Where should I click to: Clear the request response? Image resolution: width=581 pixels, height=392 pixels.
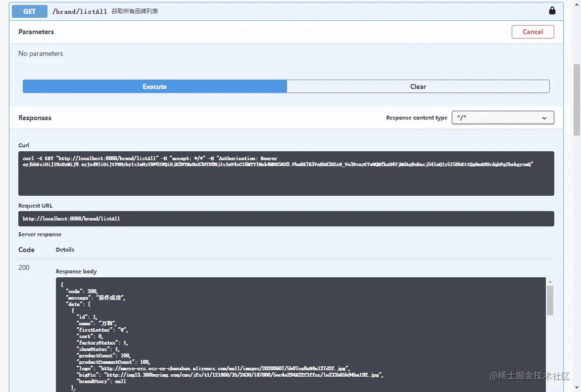tap(418, 86)
